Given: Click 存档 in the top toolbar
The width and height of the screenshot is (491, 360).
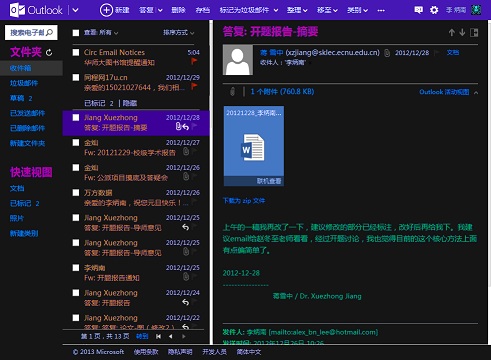Looking at the screenshot, I should click(203, 10).
